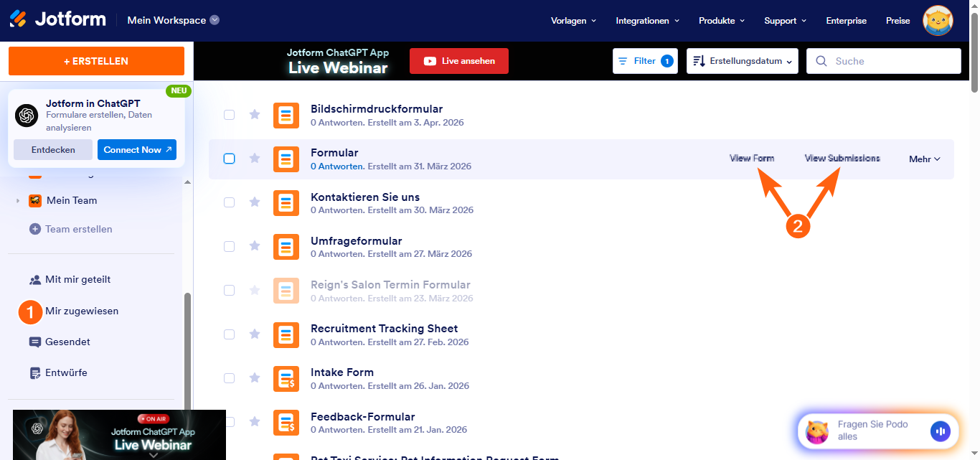Image resolution: width=980 pixels, height=460 pixels.
Task: Star the Kontaktieren Sie uns form
Action: [254, 202]
